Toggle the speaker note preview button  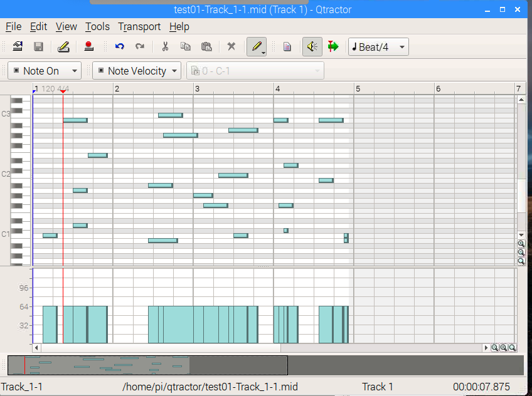312,46
